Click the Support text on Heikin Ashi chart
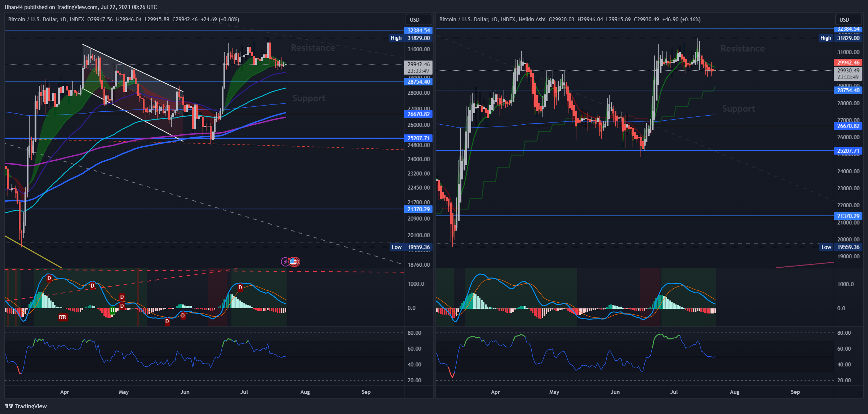This screenshot has height=414, width=868. point(739,109)
